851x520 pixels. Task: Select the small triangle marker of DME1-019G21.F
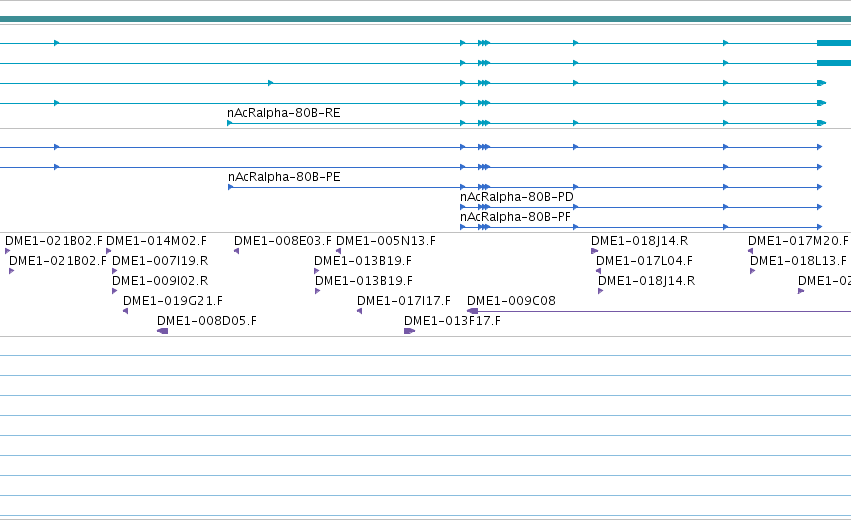(126, 311)
